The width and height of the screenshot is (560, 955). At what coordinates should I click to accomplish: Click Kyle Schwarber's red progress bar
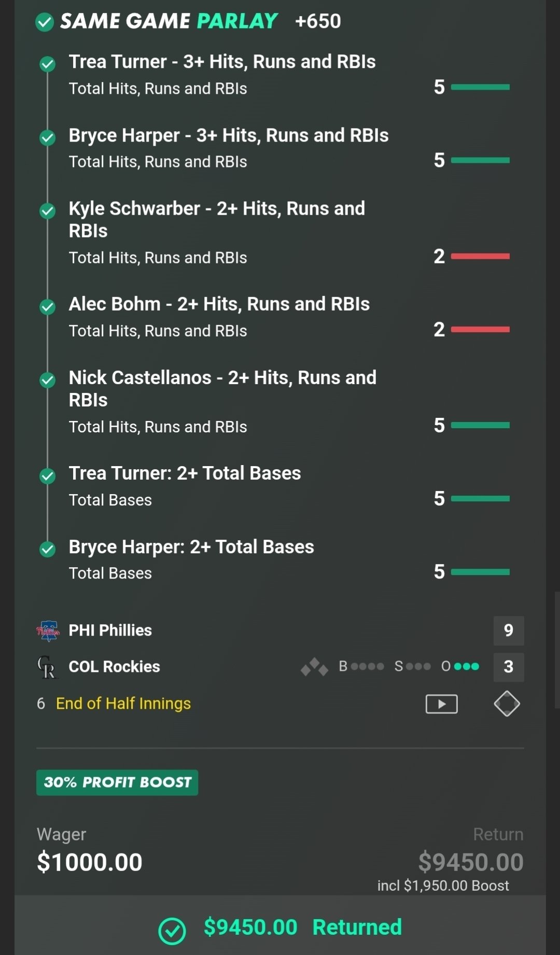pyautogui.click(x=480, y=256)
